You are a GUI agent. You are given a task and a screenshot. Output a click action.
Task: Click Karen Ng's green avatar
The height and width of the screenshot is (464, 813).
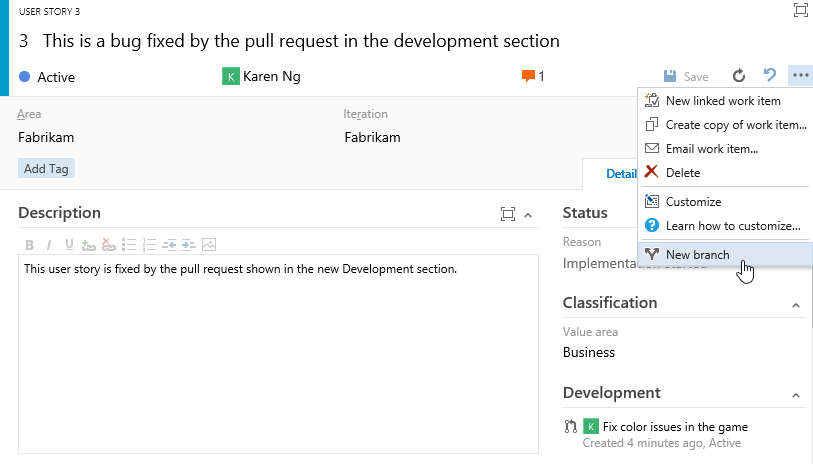point(231,76)
